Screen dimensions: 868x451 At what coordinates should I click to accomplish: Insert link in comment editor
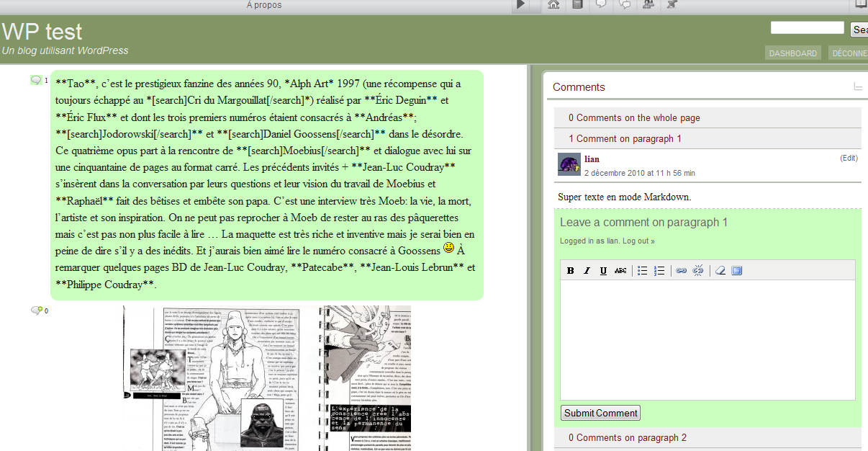[681, 271]
